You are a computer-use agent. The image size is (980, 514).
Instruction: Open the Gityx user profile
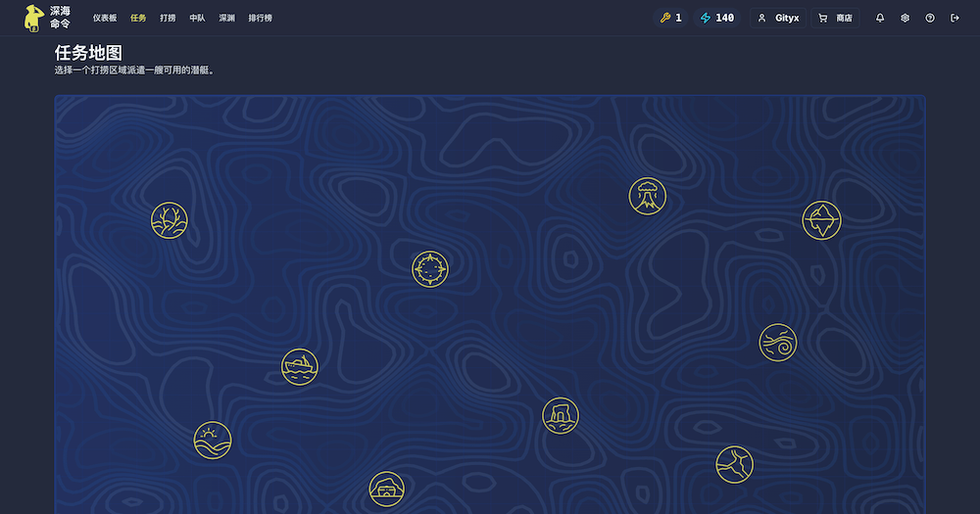(778, 18)
